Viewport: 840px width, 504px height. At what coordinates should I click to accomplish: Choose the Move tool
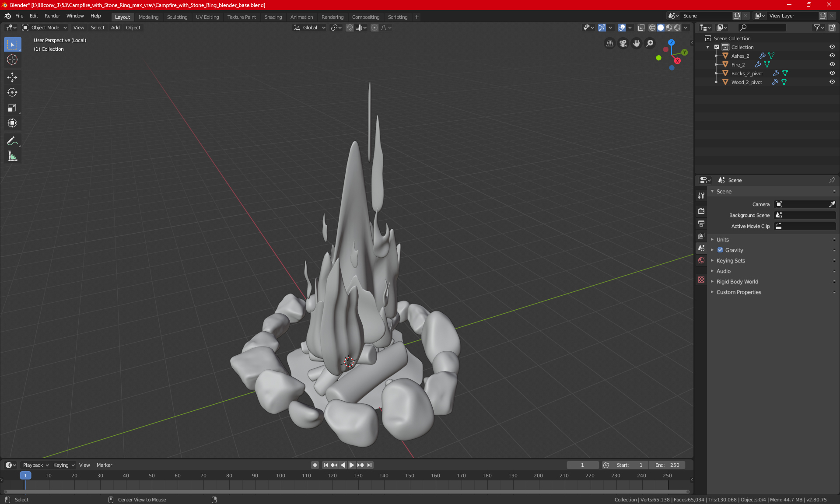[x=12, y=77]
